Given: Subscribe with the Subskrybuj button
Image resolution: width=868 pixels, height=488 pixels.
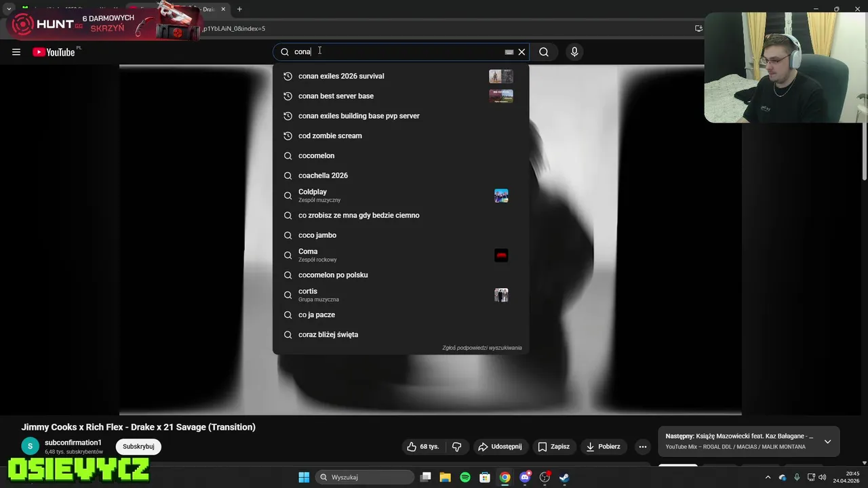Looking at the screenshot, I should (x=138, y=447).
